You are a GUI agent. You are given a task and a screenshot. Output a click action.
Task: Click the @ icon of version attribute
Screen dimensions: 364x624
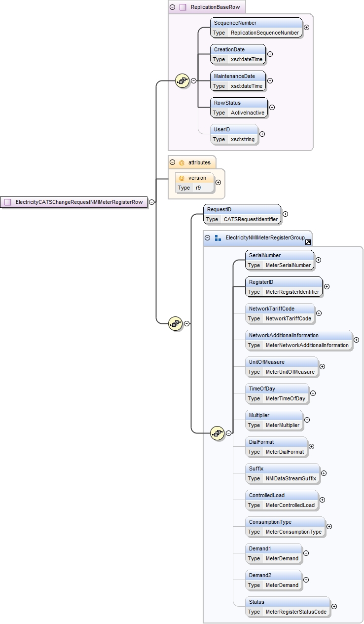(x=182, y=178)
